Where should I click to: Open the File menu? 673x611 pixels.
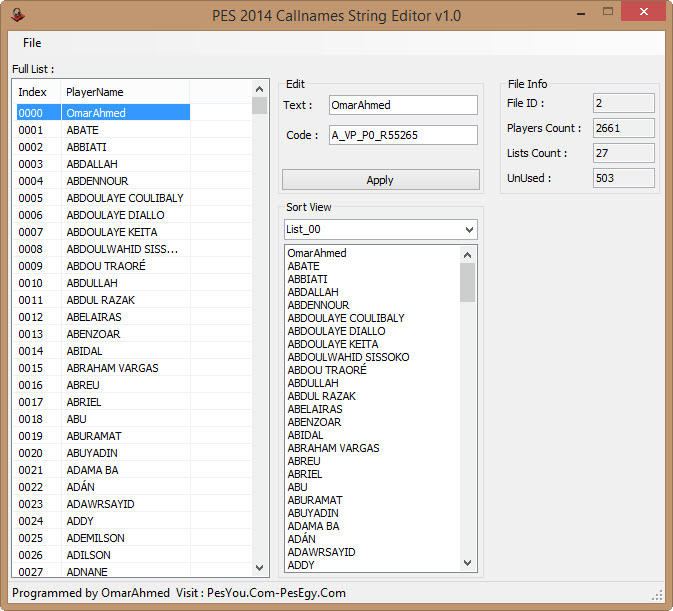coord(32,43)
